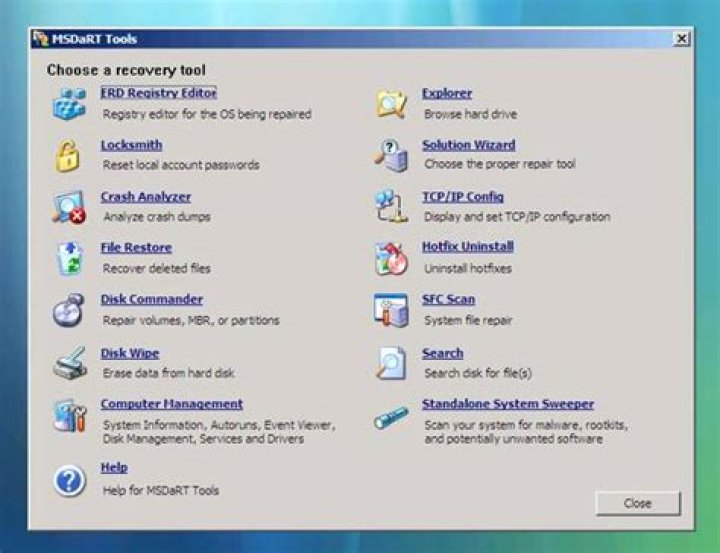This screenshot has width=720, height=553.
Task: Open Disk Commander link
Action: click(152, 299)
